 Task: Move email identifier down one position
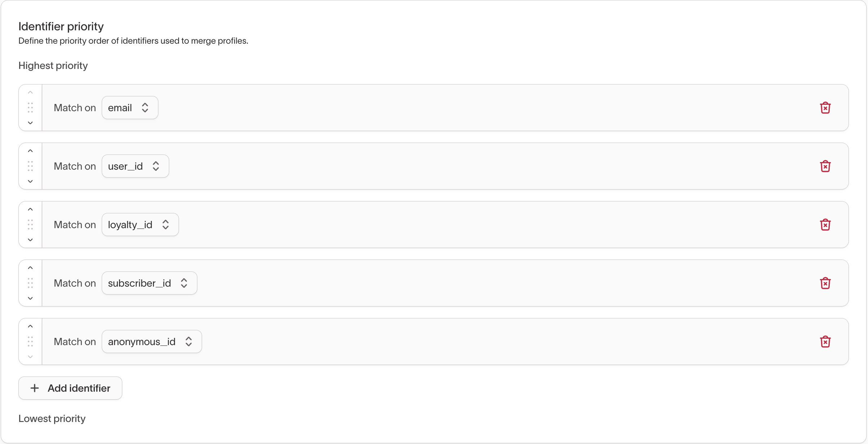click(x=30, y=123)
